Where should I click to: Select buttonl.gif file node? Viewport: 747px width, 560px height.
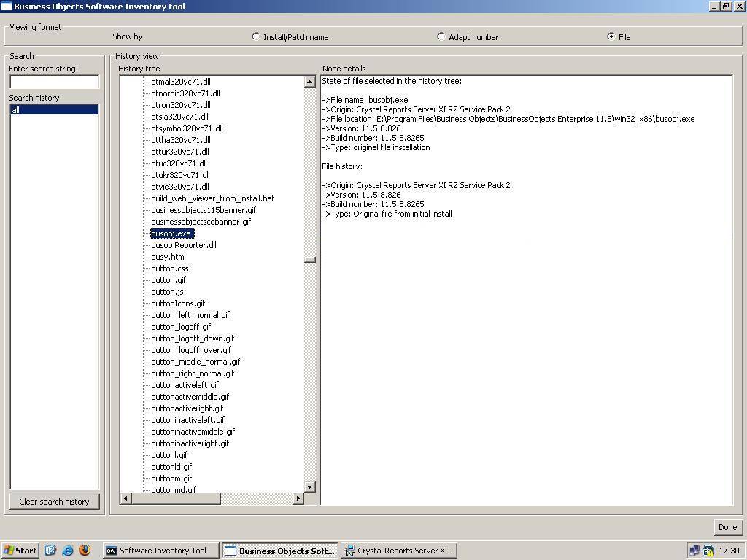click(x=169, y=455)
